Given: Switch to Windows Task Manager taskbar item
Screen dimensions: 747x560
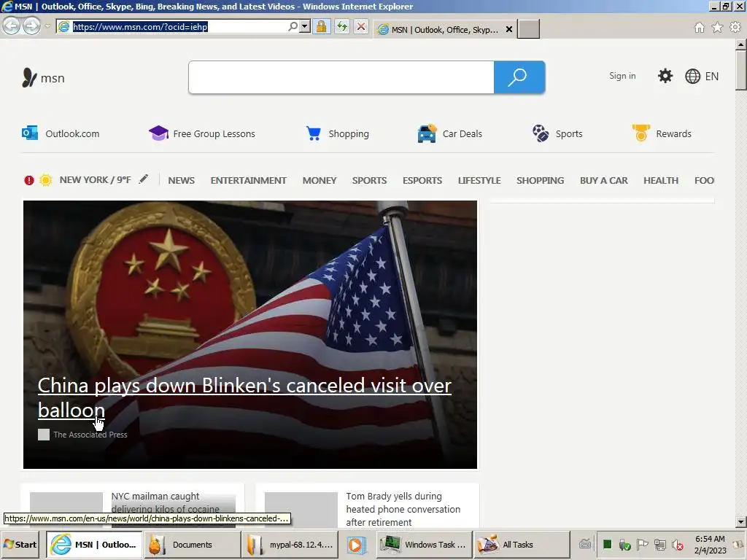Looking at the screenshot, I should [425, 545].
